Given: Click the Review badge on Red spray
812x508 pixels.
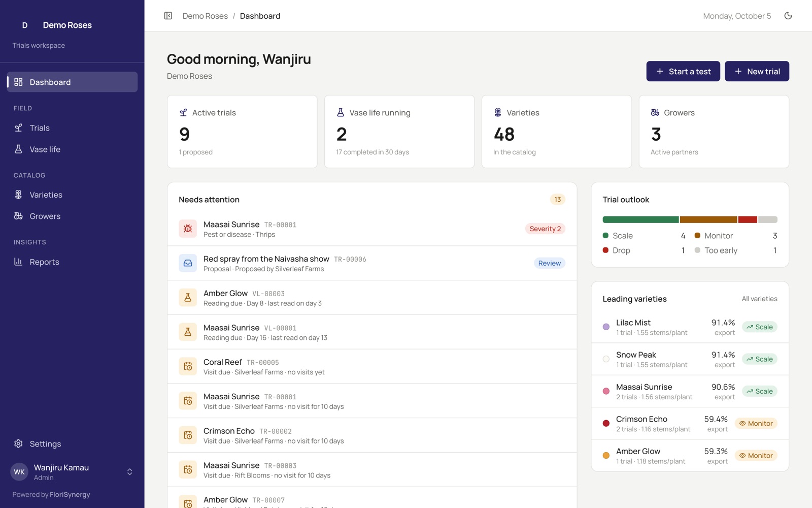Looking at the screenshot, I should click(x=549, y=263).
